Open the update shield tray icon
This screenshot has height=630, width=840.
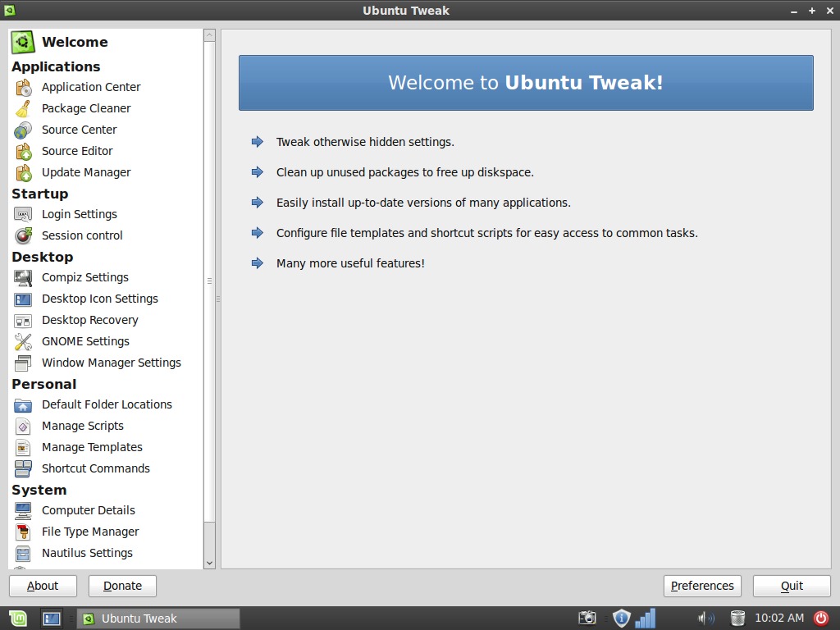tap(621, 618)
